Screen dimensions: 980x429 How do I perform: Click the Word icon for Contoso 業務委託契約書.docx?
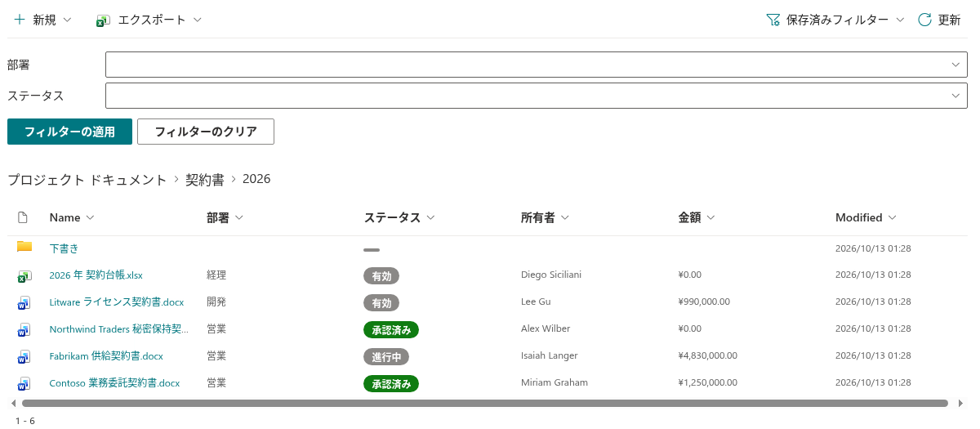pyautogui.click(x=24, y=384)
